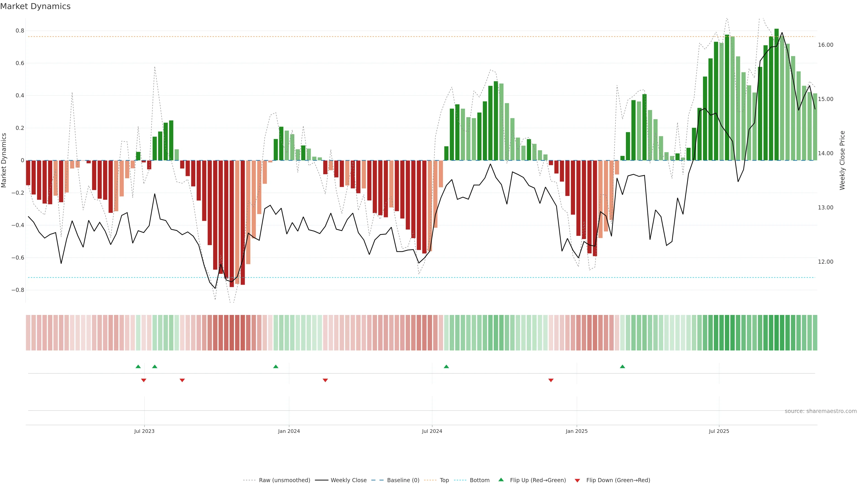The image size is (868, 488).
Task: Click the green flip-up marker after Jan 2025
Action: coord(622,366)
